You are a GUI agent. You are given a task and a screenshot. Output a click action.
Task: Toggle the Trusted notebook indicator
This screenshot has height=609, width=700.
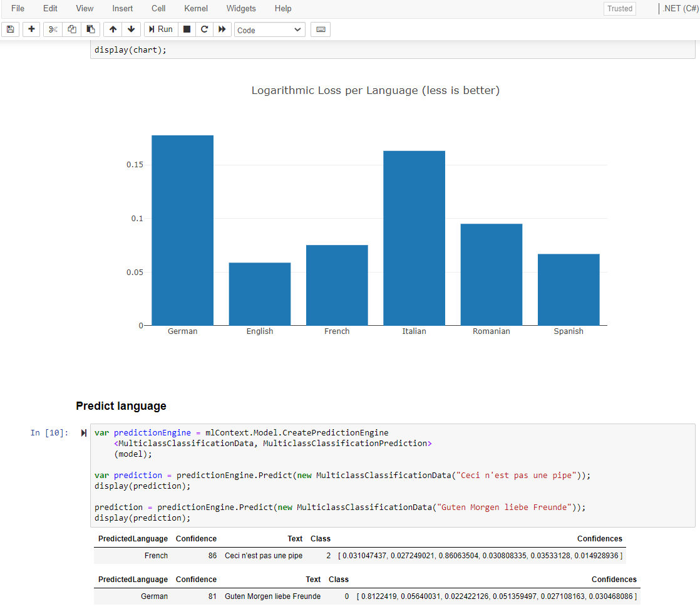(x=619, y=9)
